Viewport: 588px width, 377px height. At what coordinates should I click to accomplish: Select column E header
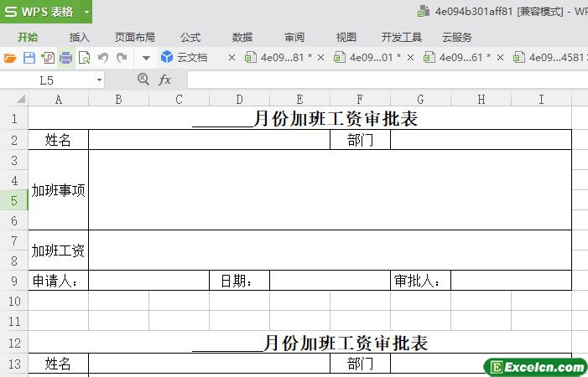(x=299, y=99)
